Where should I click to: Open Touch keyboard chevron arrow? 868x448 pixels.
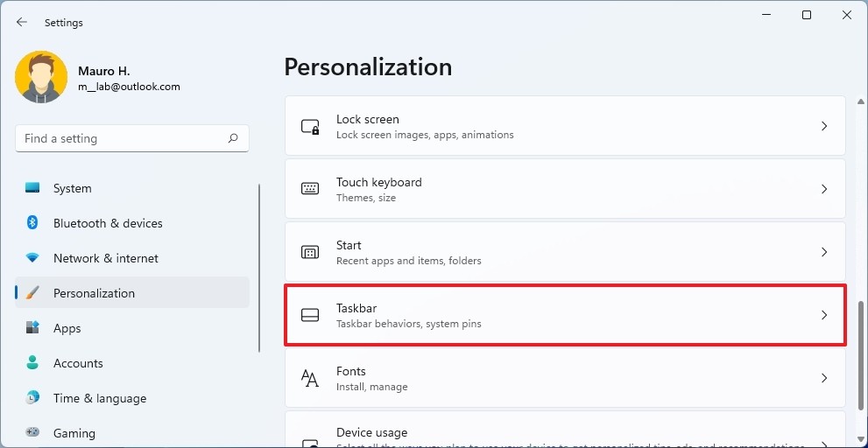pyautogui.click(x=823, y=189)
